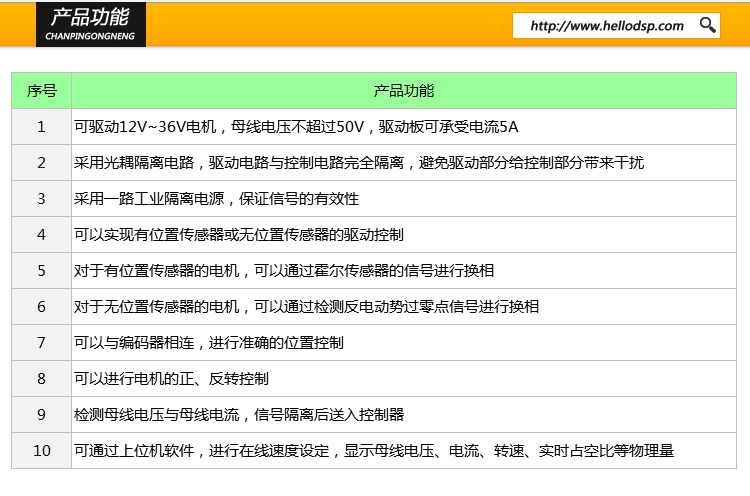Click the row number 5 cell
The width and height of the screenshot is (750, 496).
click(42, 271)
